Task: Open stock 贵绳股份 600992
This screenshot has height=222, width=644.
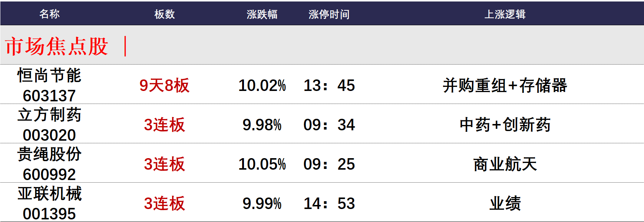Action: pyautogui.click(x=49, y=164)
